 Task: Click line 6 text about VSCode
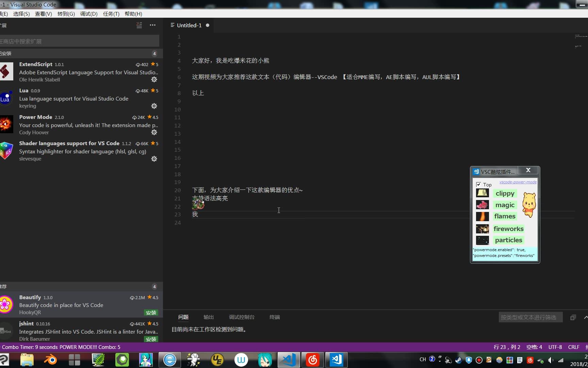(327, 77)
